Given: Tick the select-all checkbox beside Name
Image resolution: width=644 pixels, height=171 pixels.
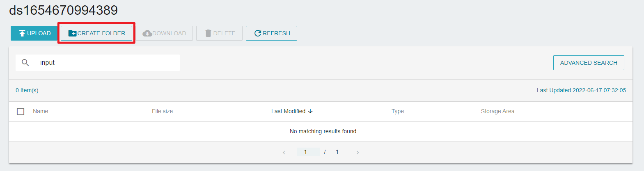Looking at the screenshot, I should pyautogui.click(x=21, y=112).
